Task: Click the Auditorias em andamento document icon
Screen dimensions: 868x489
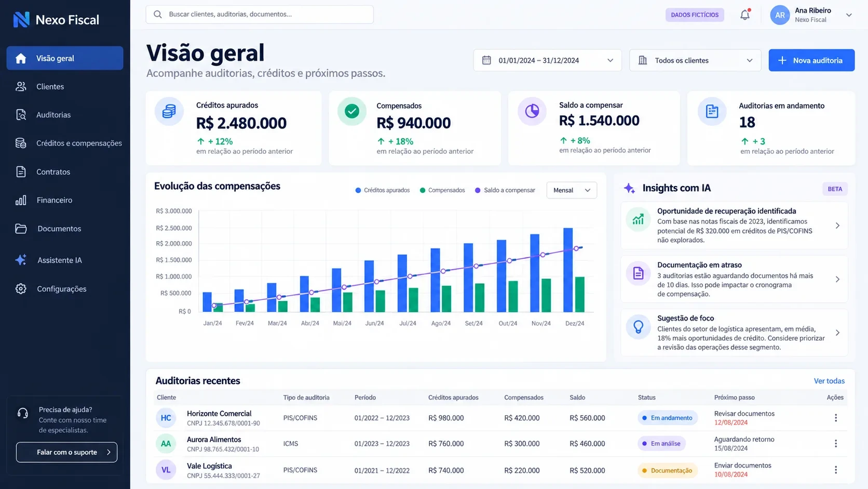Action: point(712,111)
